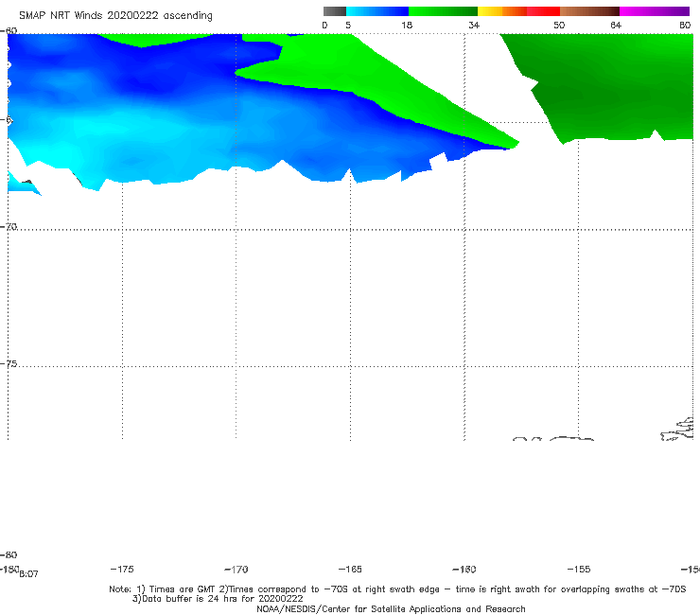Click the color bar label 5
The image size is (700, 615).
click(x=348, y=26)
